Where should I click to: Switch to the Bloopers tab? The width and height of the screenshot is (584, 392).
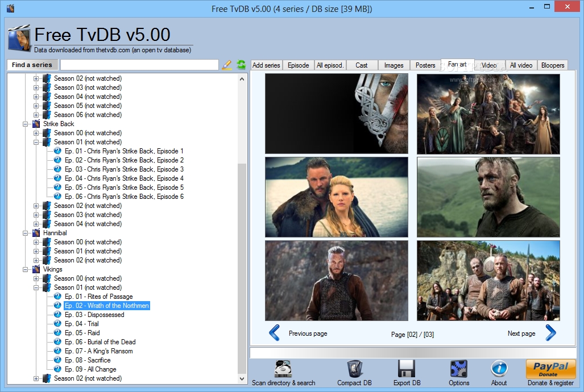[x=553, y=65]
